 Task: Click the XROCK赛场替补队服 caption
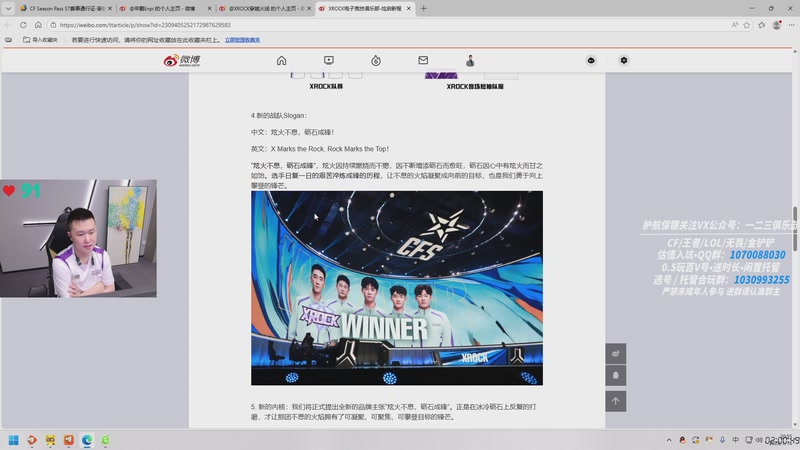[x=475, y=86]
